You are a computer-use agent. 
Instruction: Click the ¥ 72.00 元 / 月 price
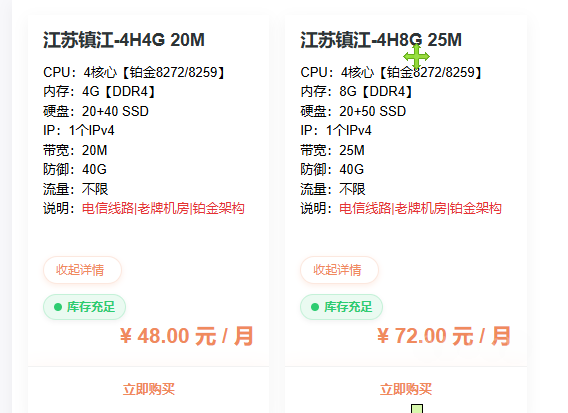444,336
